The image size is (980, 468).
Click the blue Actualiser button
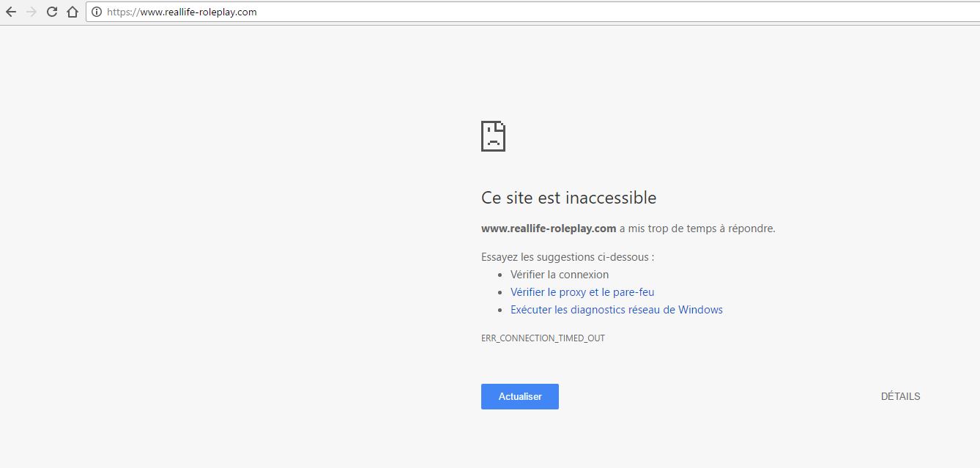(x=519, y=396)
